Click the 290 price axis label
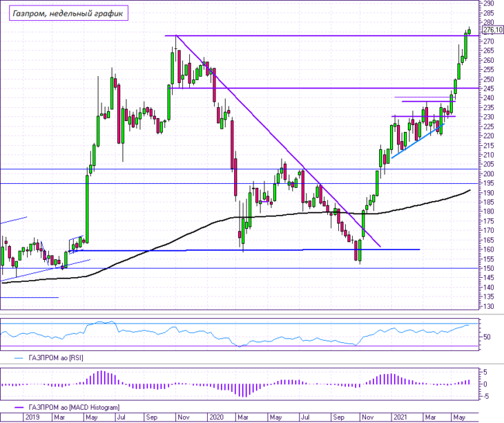Image resolution: width=504 pixels, height=423 pixels. click(x=489, y=3)
